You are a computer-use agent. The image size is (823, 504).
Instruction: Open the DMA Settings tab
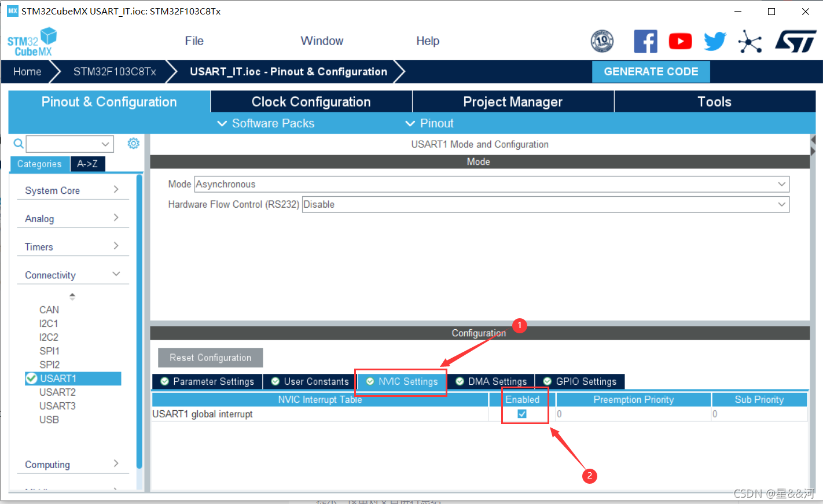coord(491,381)
